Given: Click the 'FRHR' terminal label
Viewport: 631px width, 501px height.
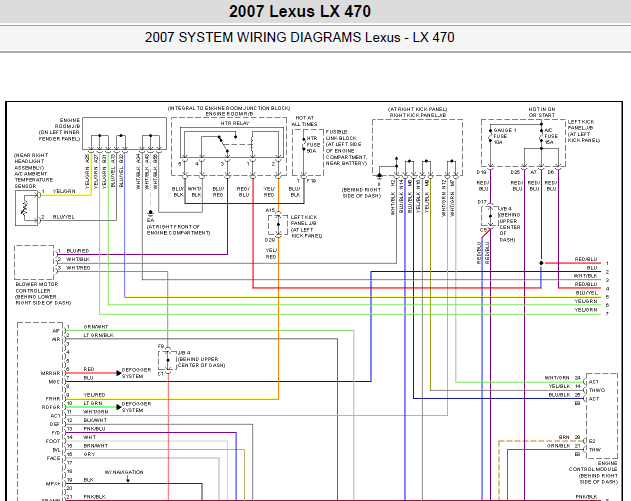Looking at the screenshot, I should click(53, 398).
